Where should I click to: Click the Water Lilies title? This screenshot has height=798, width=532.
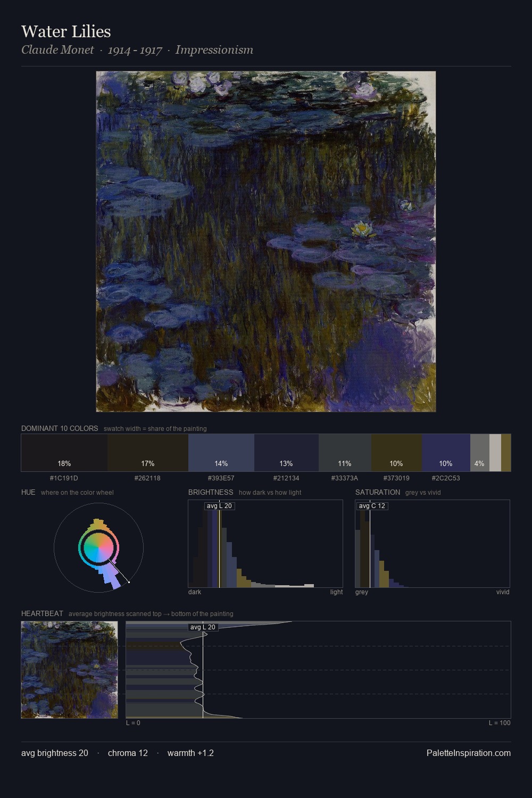click(66, 31)
